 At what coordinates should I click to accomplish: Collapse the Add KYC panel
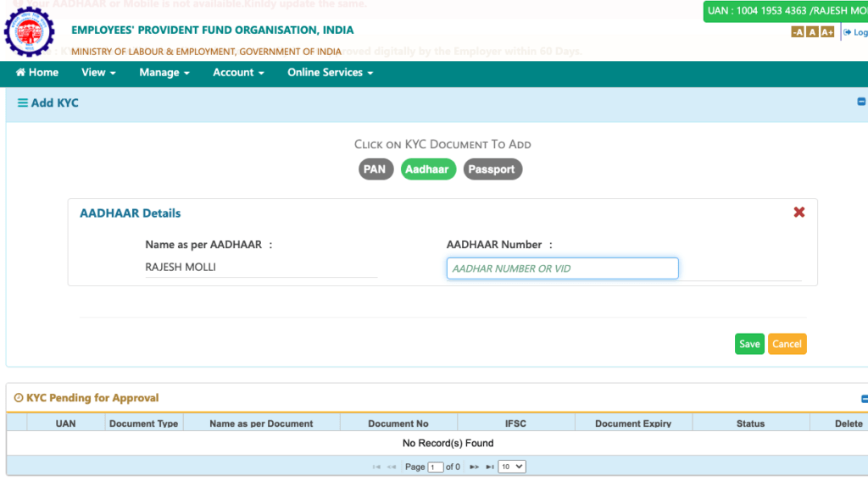(861, 102)
